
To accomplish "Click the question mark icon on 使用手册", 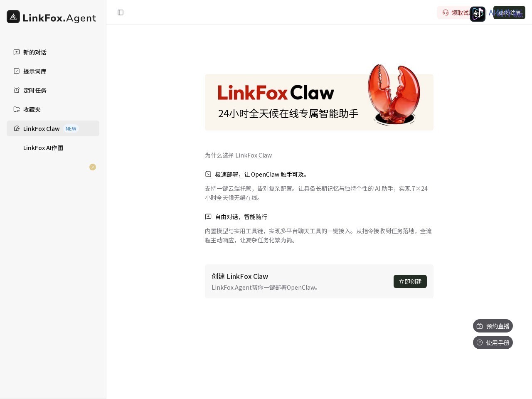I will coord(480,342).
